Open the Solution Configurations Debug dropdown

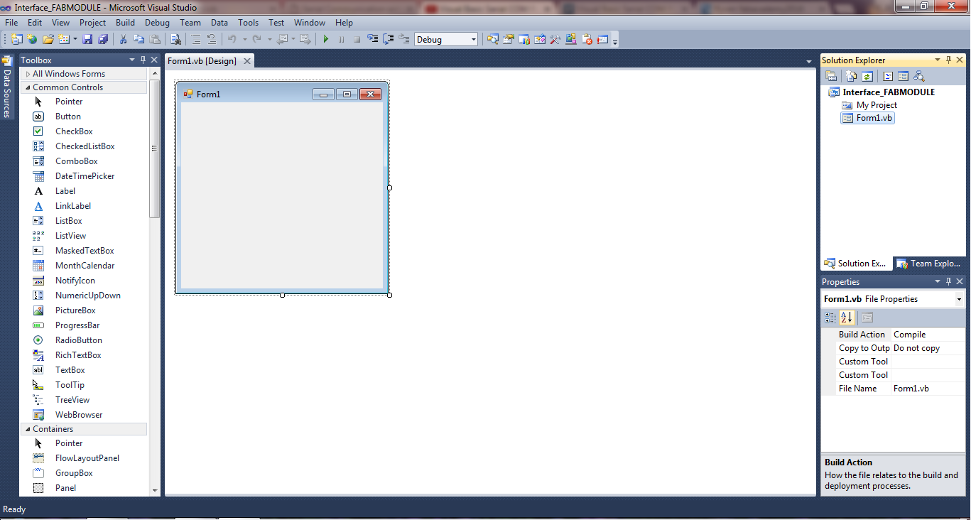click(x=474, y=40)
